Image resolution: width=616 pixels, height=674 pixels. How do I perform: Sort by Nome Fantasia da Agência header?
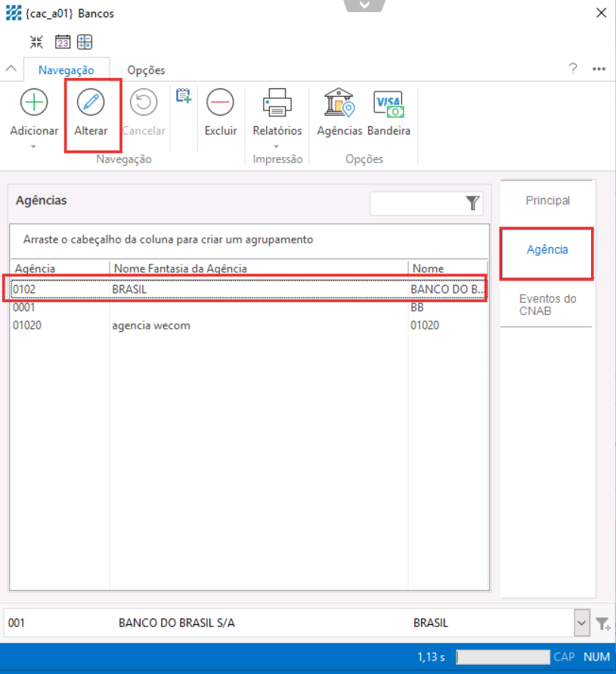coord(258,269)
